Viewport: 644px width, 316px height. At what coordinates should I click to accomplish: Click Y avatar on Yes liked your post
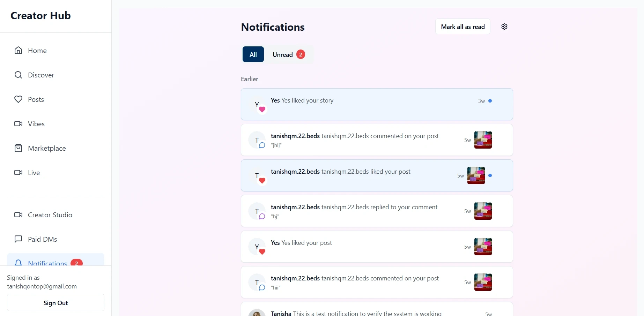pos(257,247)
